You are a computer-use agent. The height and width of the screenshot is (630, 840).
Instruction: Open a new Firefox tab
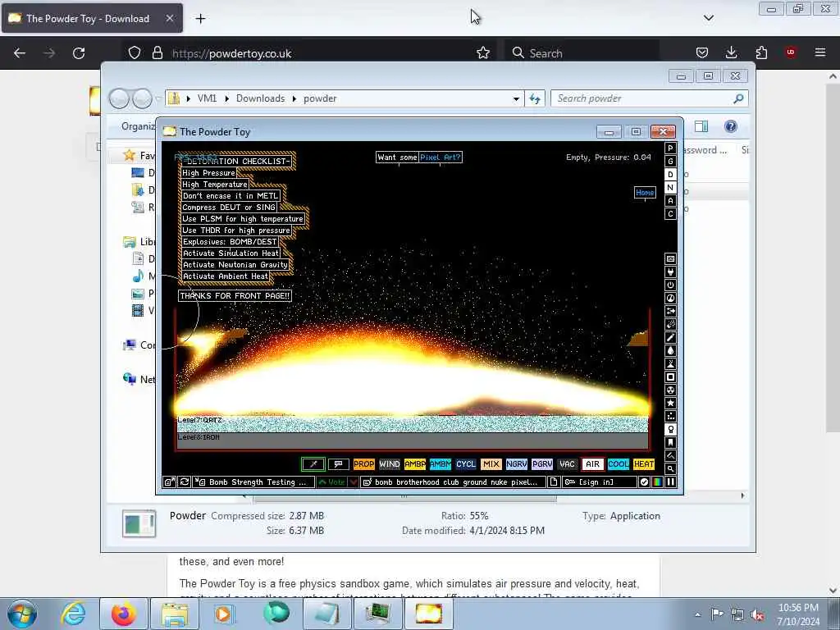[200, 19]
